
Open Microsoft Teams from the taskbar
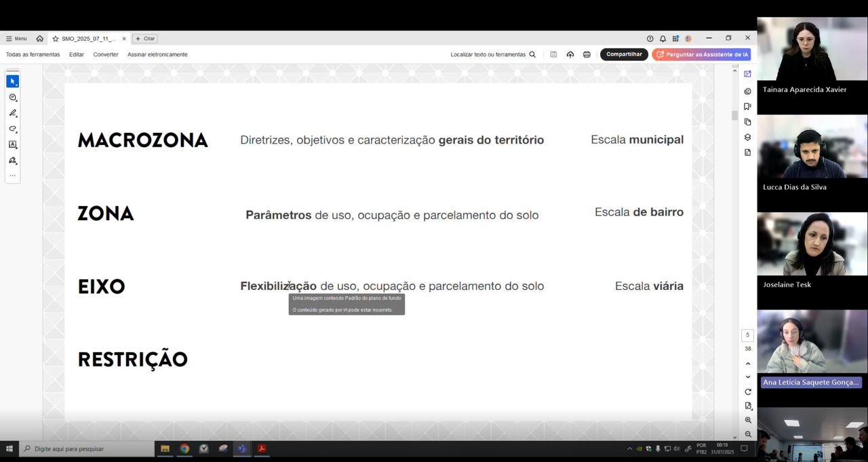tap(242, 448)
